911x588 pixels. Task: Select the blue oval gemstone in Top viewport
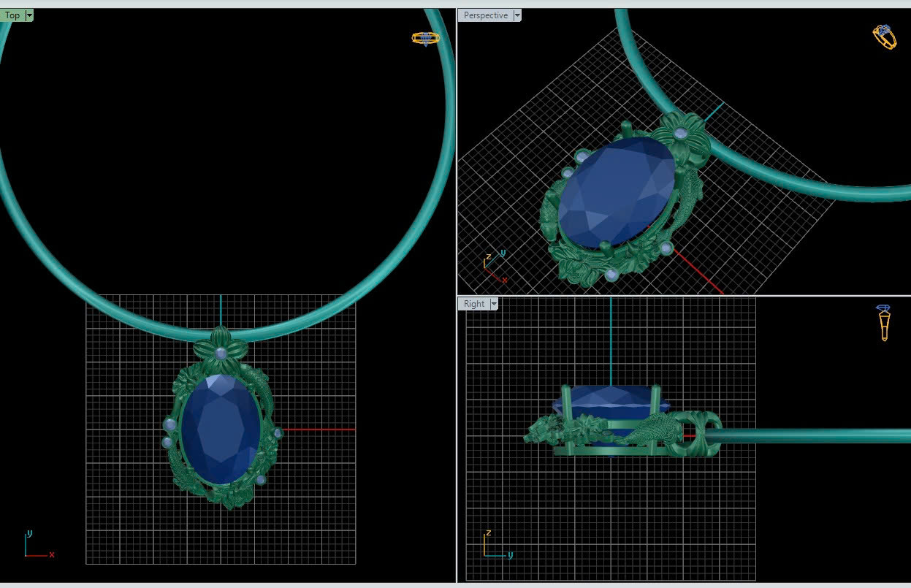(x=221, y=429)
